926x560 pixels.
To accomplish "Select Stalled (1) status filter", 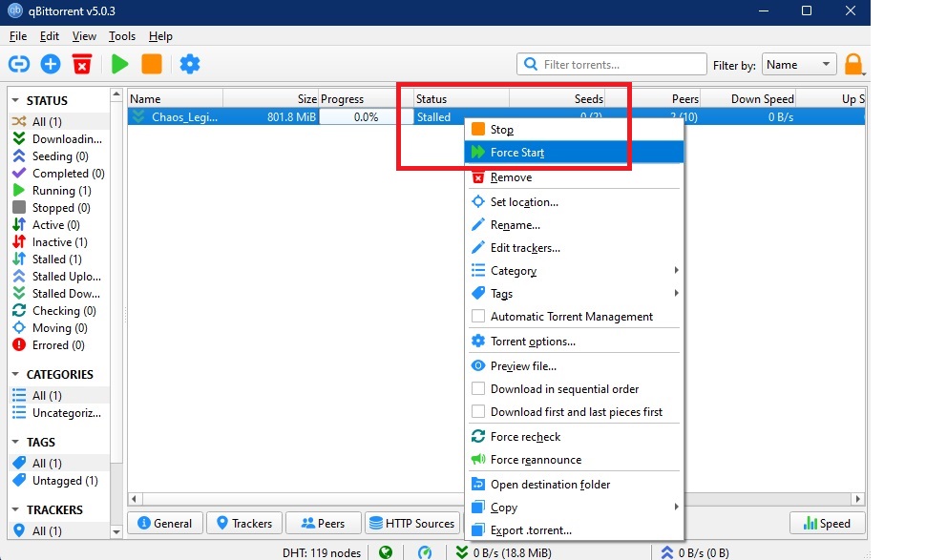I will [x=57, y=259].
